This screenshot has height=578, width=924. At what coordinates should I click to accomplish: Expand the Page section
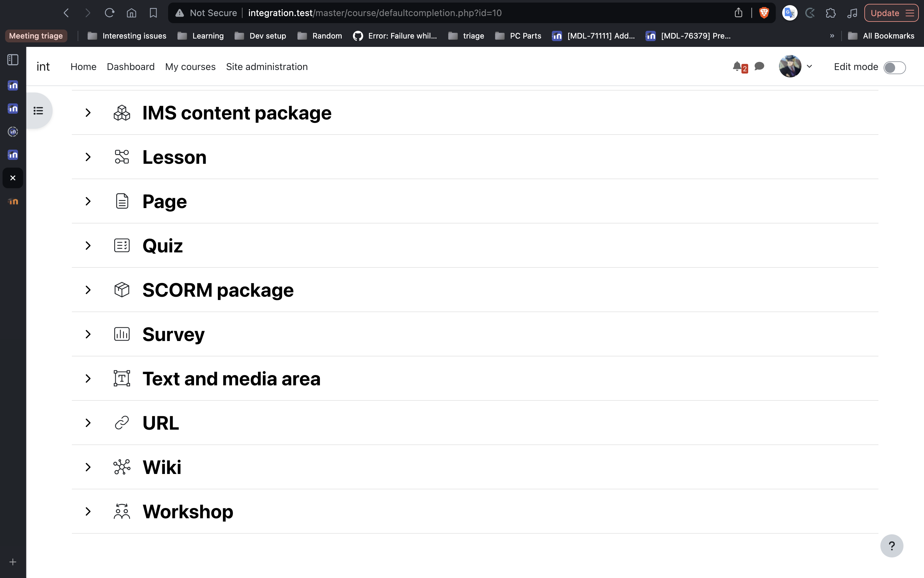pyautogui.click(x=88, y=201)
